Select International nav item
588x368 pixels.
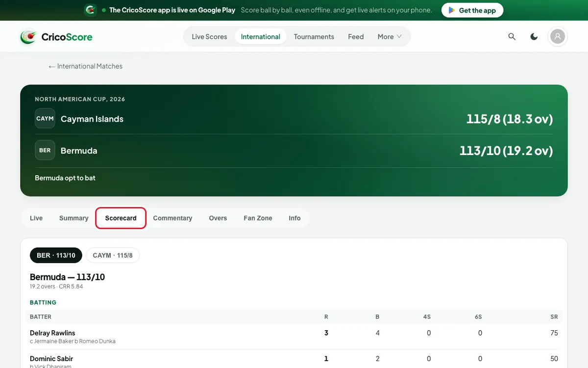click(261, 37)
